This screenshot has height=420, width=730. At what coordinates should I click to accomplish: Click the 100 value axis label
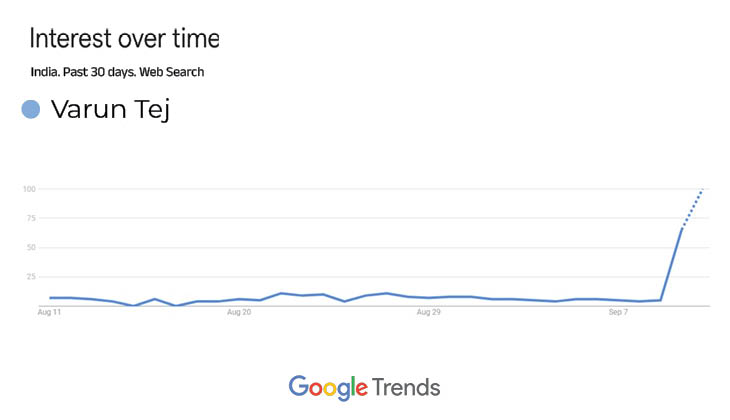(x=29, y=189)
